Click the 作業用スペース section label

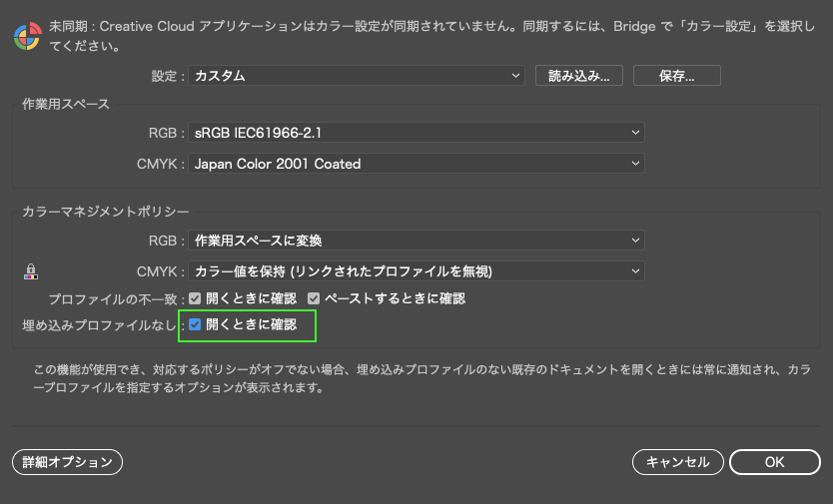[x=66, y=104]
